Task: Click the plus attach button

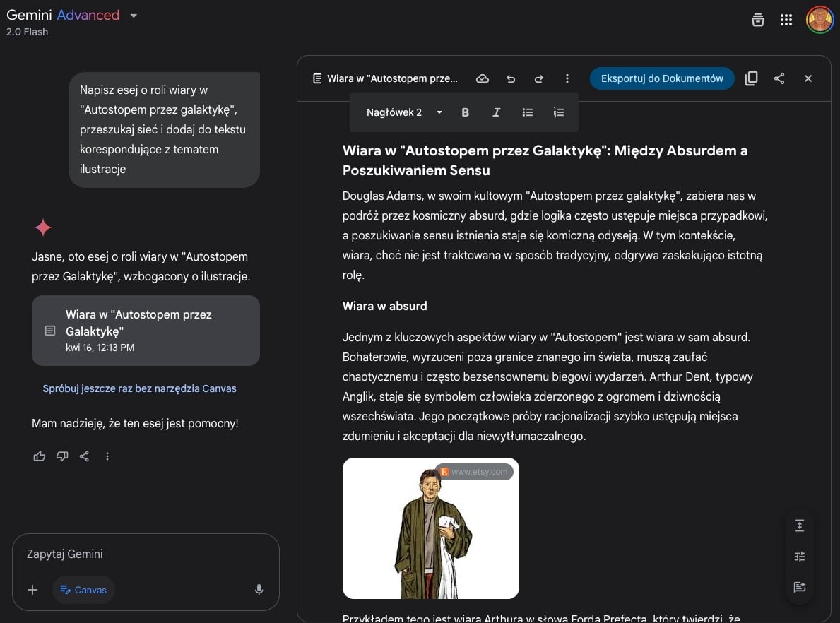Action: pos(32,590)
